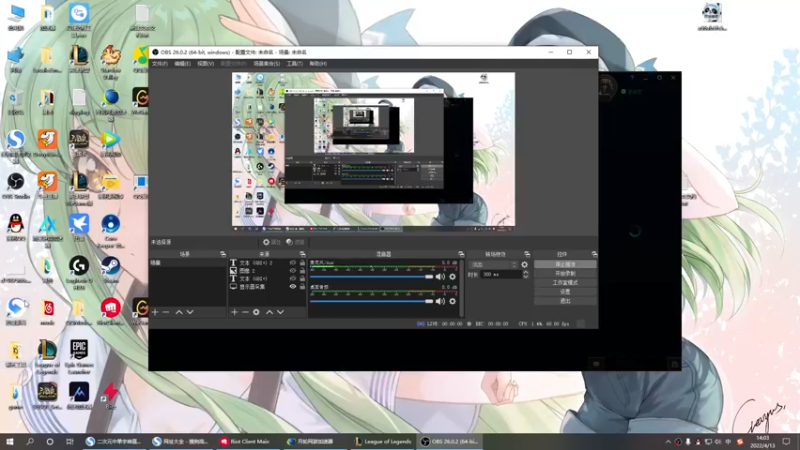Hide the first 文本 (GDI+) 2 source
Screen dimensions: 800x450
pos(293,263)
